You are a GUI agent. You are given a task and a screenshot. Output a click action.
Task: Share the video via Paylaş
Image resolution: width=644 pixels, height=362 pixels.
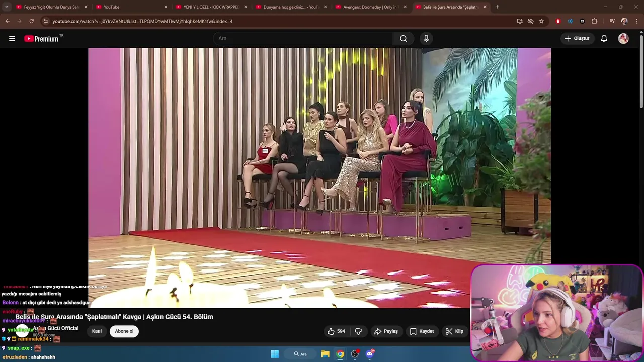click(x=386, y=331)
